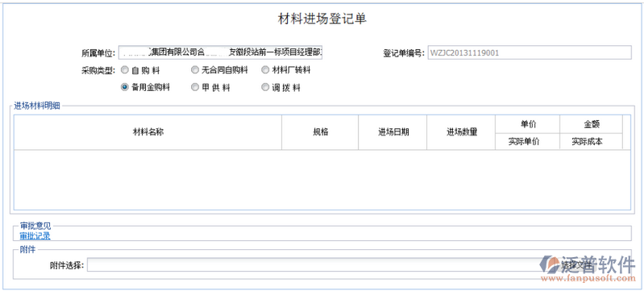Click the 选择文件 button
The height and width of the screenshot is (291, 644).
point(577,264)
